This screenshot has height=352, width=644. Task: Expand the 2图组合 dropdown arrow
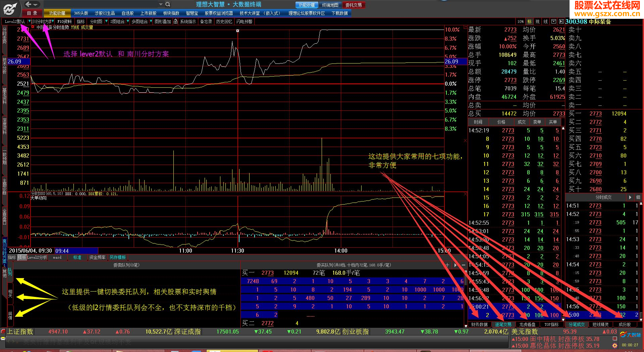127,21
